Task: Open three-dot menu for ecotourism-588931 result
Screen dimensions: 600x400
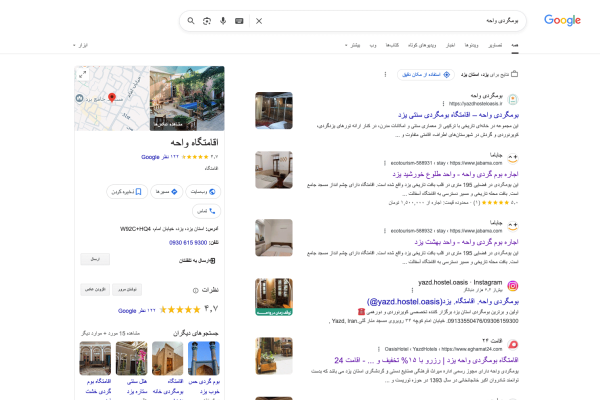Action: tap(385, 163)
